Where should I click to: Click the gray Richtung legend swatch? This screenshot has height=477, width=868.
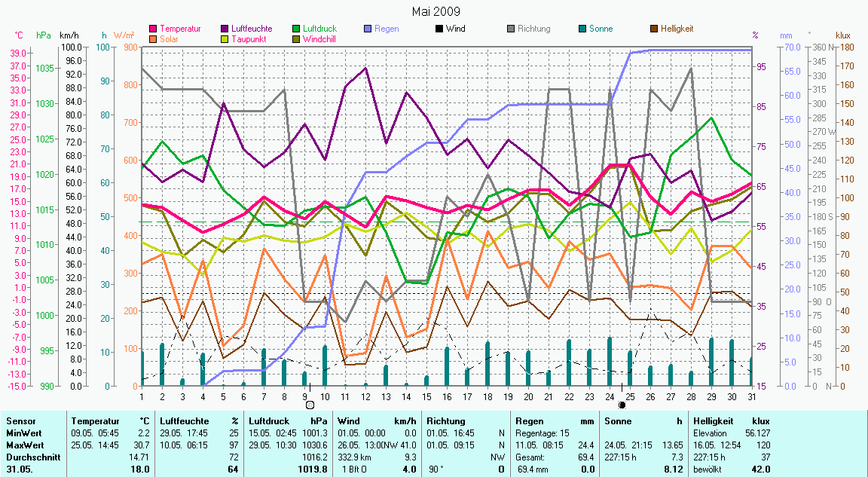511,29
